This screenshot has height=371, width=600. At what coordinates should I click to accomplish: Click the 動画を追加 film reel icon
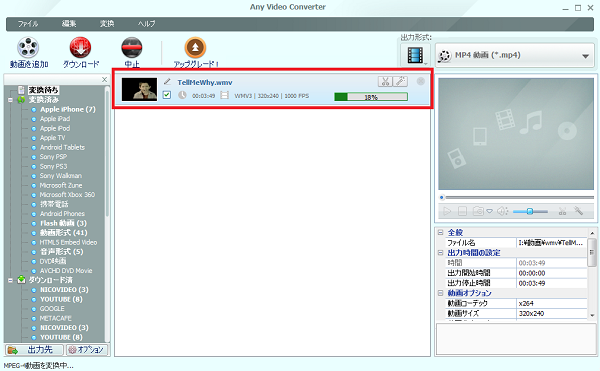click(28, 47)
